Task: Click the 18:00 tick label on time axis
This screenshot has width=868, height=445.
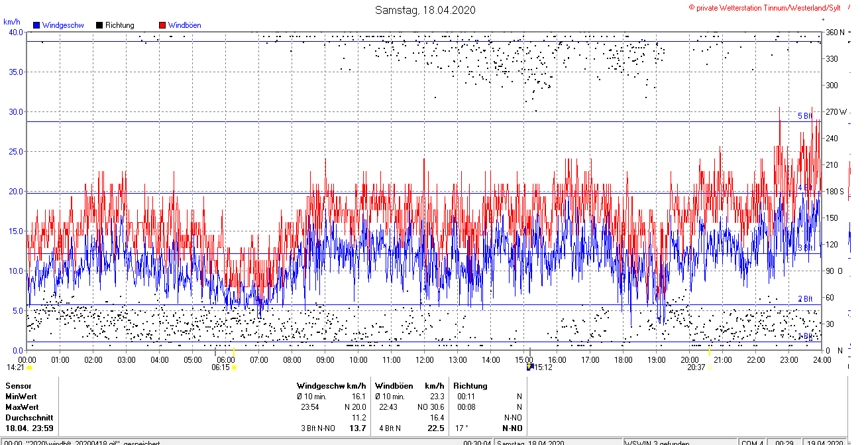Action: point(624,359)
